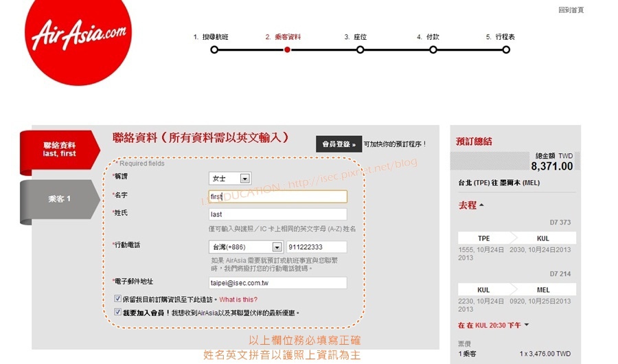Select step 1 搜尋航班 progress circle

click(x=214, y=49)
